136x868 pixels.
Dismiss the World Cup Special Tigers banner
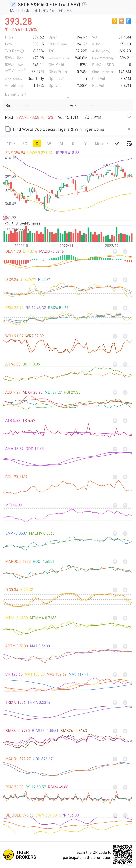[x=129, y=129]
